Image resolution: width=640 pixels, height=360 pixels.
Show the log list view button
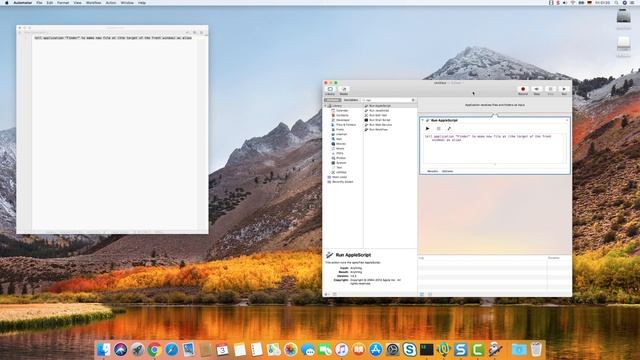[x=422, y=294]
